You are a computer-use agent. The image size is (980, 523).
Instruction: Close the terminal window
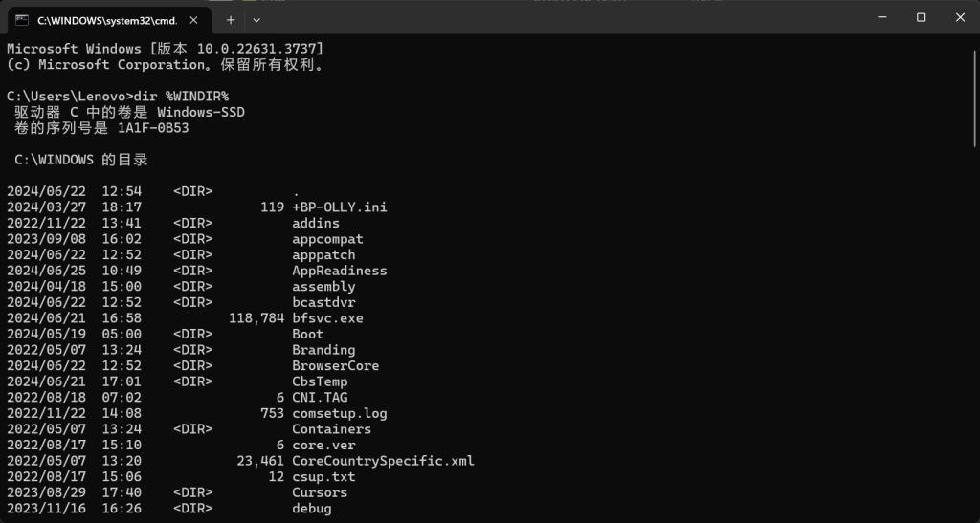click(x=960, y=17)
